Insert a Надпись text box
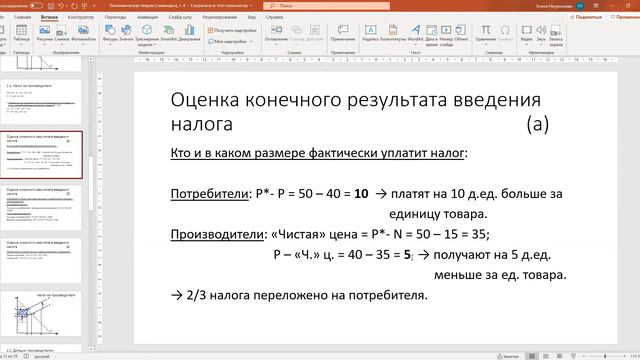The width and height of the screenshot is (640, 360). (370, 33)
